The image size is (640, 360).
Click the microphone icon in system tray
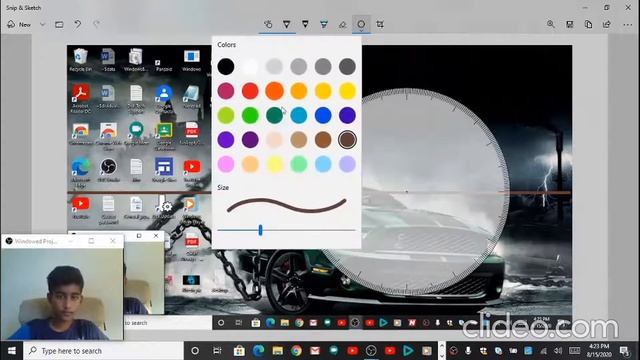(468, 351)
